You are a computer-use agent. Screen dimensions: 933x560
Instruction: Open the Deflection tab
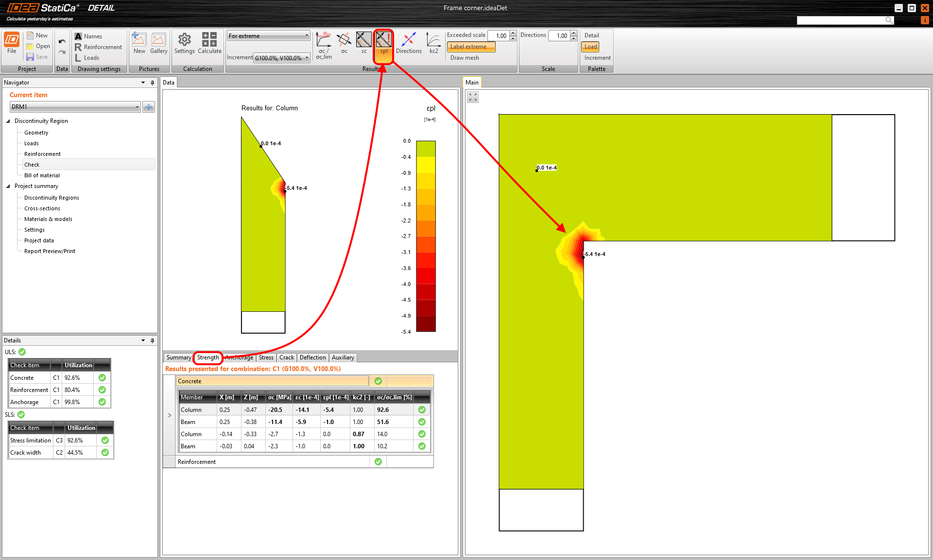click(x=312, y=357)
